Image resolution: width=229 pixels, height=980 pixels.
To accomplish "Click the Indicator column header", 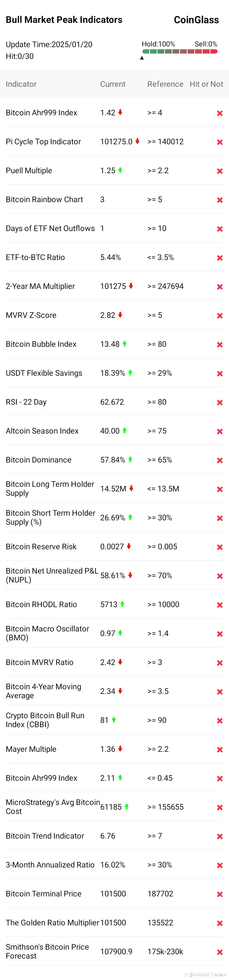I will click(21, 84).
